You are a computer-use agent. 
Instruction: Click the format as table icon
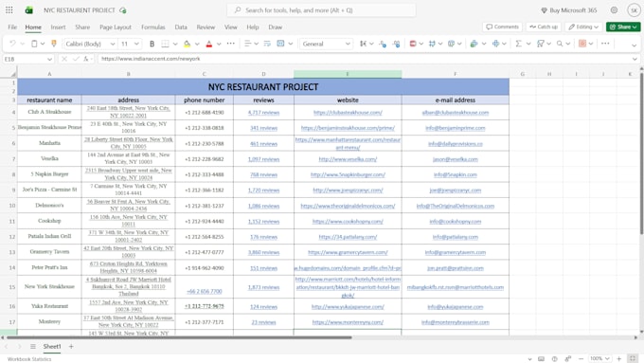point(432,44)
